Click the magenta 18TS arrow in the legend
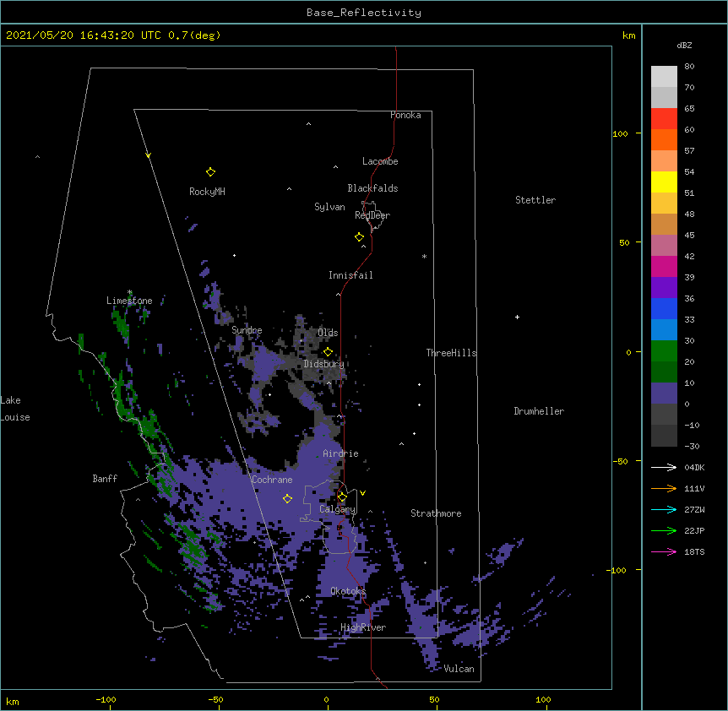 click(x=664, y=551)
